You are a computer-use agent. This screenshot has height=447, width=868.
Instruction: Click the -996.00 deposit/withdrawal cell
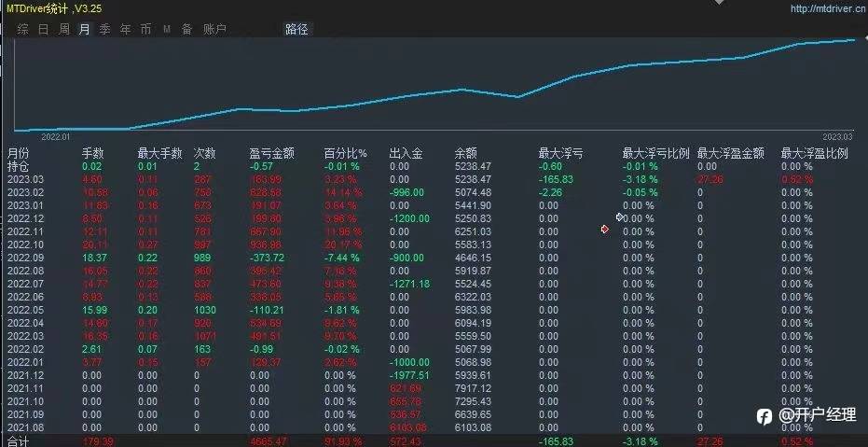pyautogui.click(x=406, y=193)
